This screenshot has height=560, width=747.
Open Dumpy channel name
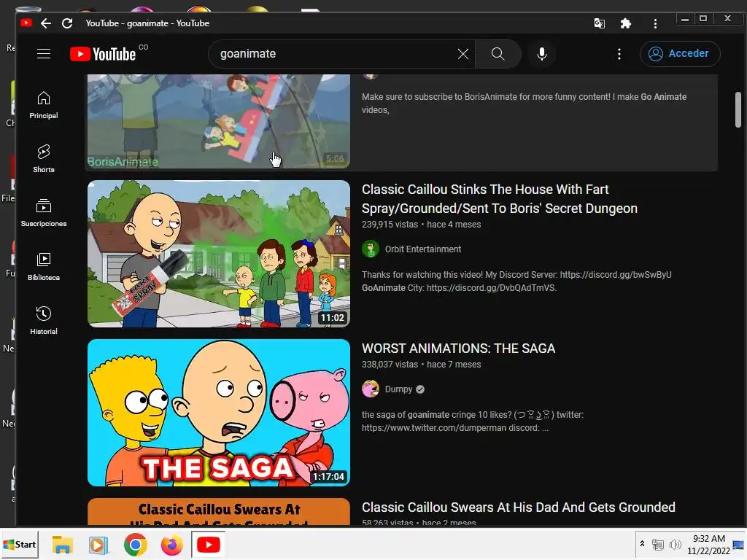point(398,389)
